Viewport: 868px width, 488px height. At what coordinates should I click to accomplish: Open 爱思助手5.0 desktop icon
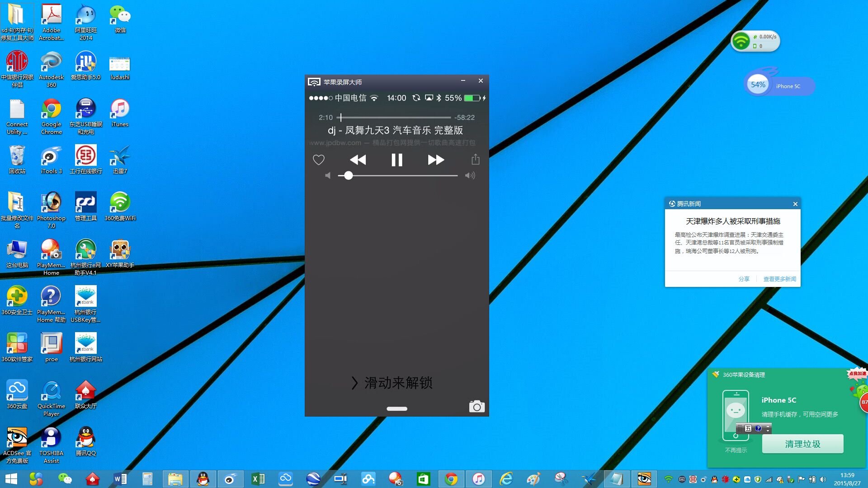(x=86, y=66)
